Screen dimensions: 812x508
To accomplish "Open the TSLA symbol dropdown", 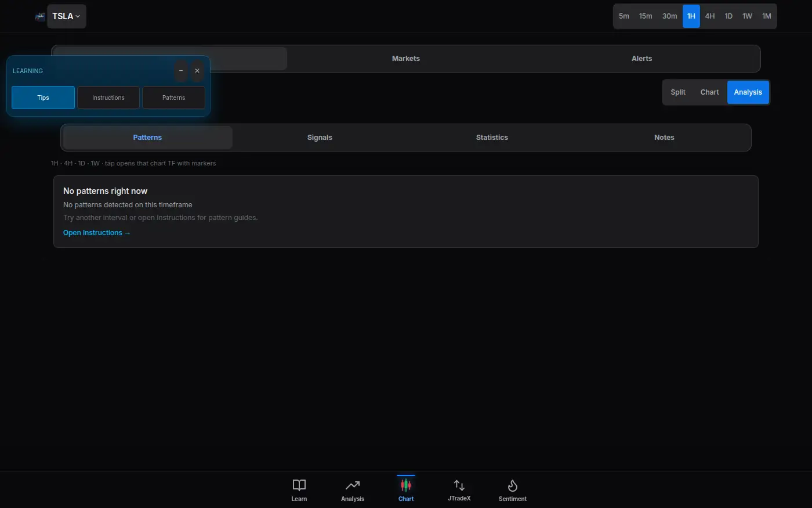I will 67,16.
